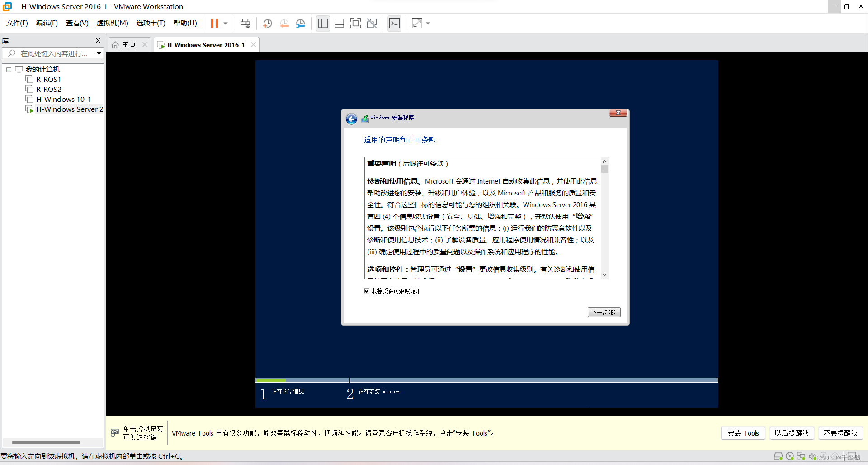Click the setup progress bar

coord(486,380)
